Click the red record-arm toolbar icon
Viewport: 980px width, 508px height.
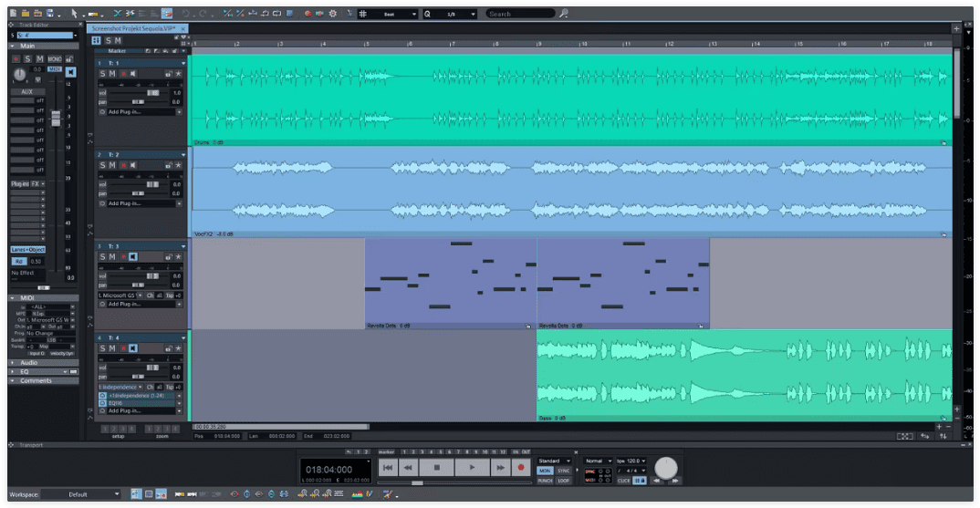[x=308, y=13]
